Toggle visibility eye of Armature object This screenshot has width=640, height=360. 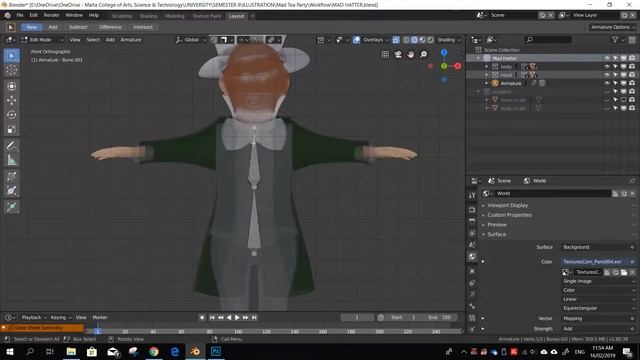[x=607, y=83]
